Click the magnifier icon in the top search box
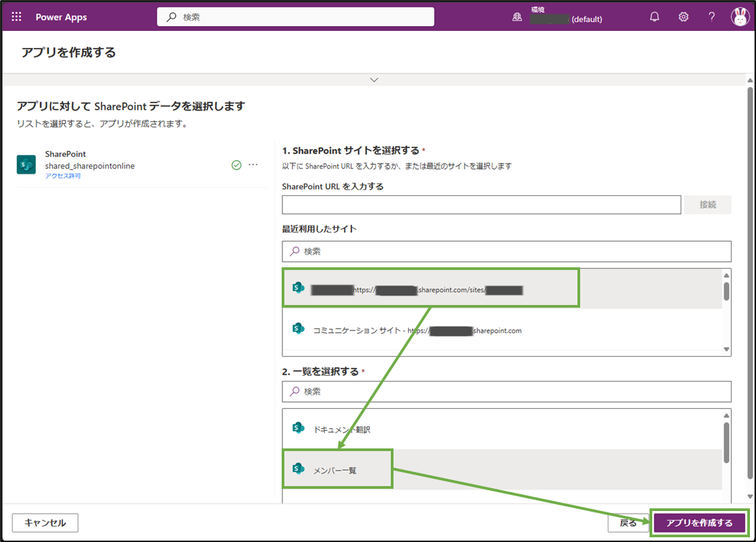This screenshot has height=542, width=756. (x=171, y=17)
